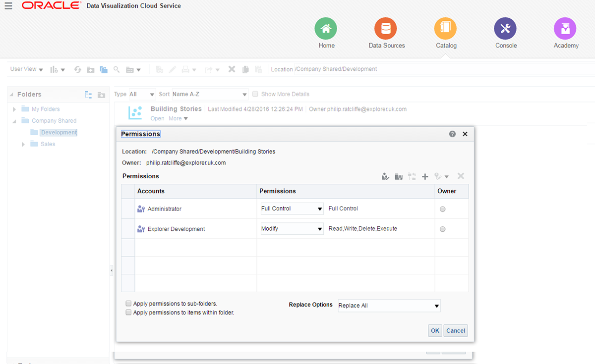Open the Catalog section
The height and width of the screenshot is (364, 595).
pyautogui.click(x=446, y=28)
